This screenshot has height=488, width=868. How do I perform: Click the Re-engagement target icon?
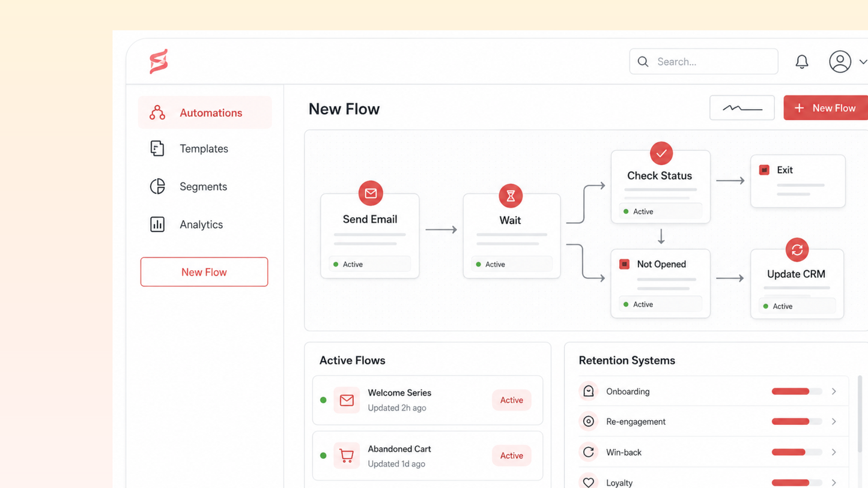pos(589,421)
